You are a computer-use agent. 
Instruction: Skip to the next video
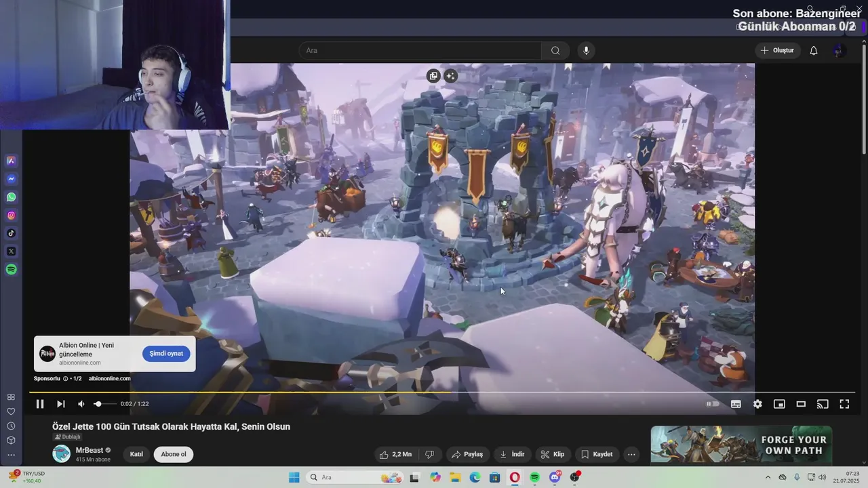60,404
